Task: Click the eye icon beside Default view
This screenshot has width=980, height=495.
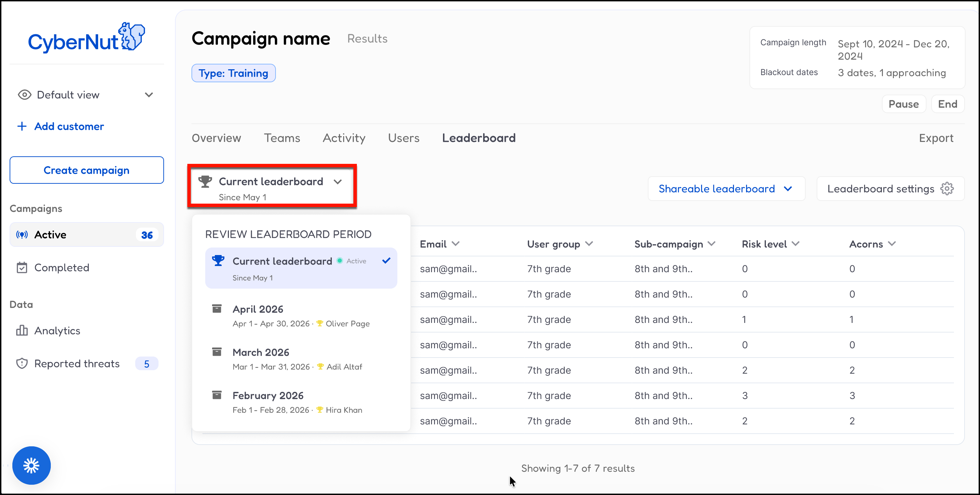Action: [x=24, y=95]
